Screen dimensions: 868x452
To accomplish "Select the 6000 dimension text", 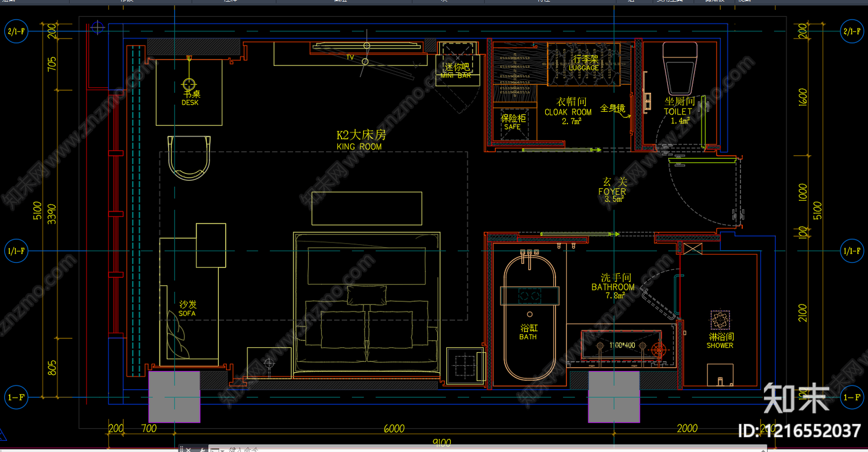I will tap(394, 429).
